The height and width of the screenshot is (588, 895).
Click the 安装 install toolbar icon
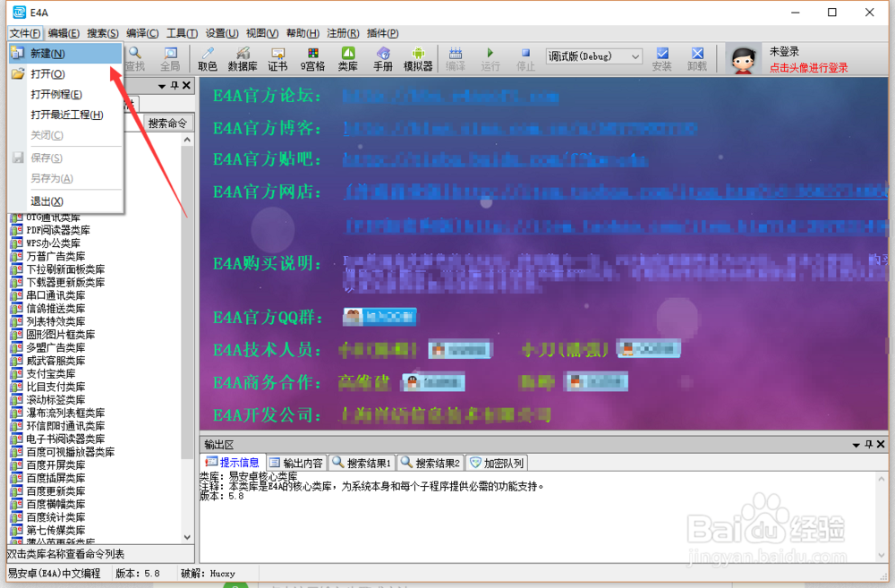click(x=663, y=58)
